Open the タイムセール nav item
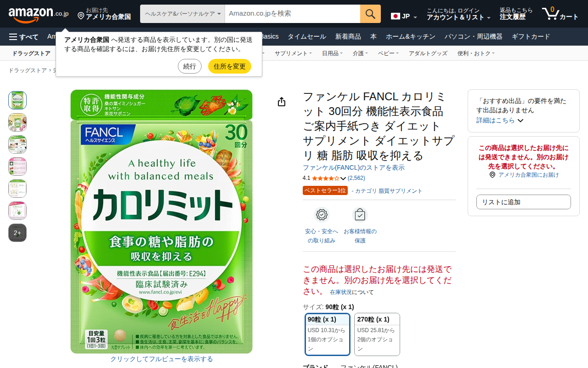 pos(307,37)
